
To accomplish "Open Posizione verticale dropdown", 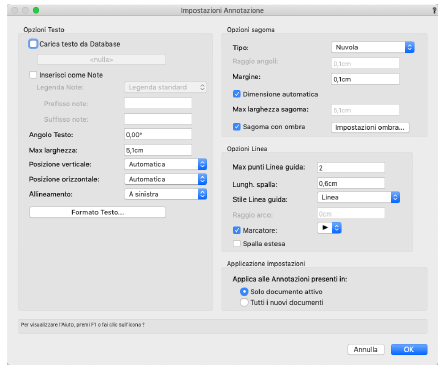I will [166, 164].
